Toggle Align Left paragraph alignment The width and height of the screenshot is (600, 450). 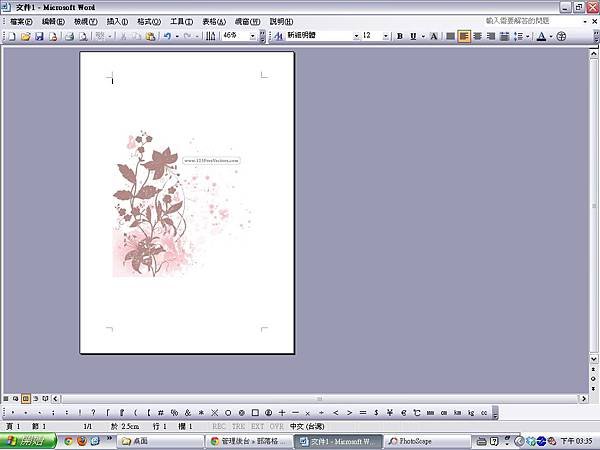(464, 36)
